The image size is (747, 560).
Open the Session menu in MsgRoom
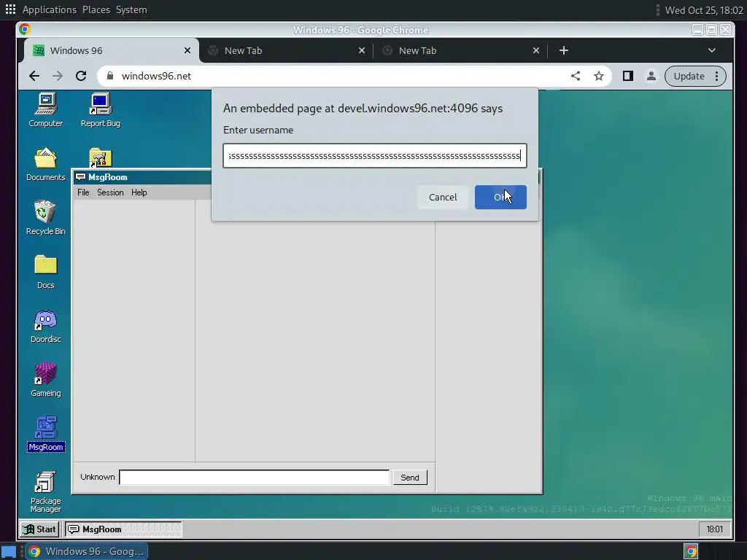coord(110,192)
